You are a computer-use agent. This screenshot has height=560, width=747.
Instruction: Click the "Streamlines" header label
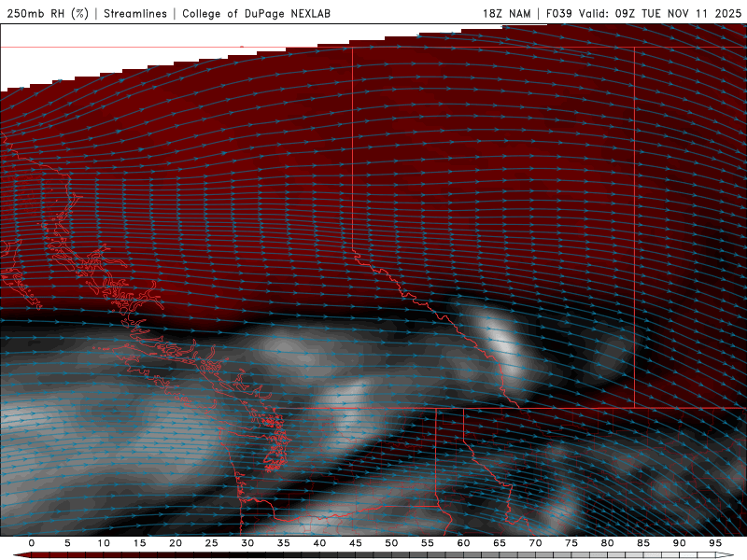pos(135,14)
